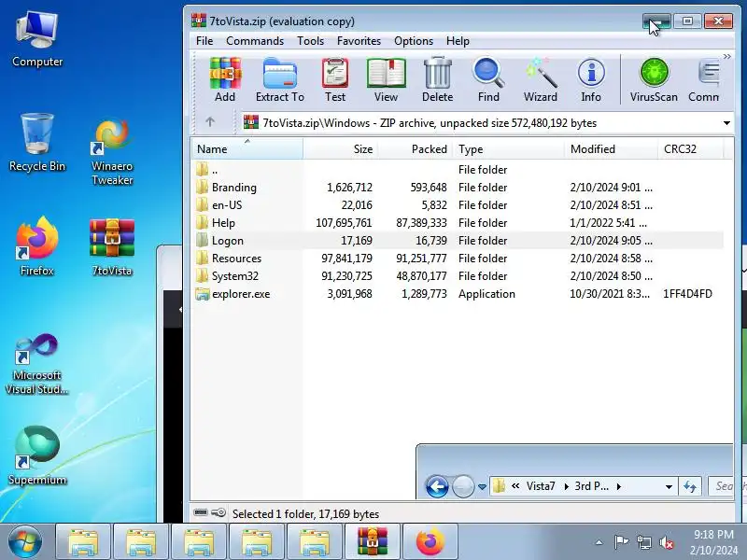Select the explorer.exe file
Screen dimensions: 747x560
pyautogui.click(x=458, y=294)
